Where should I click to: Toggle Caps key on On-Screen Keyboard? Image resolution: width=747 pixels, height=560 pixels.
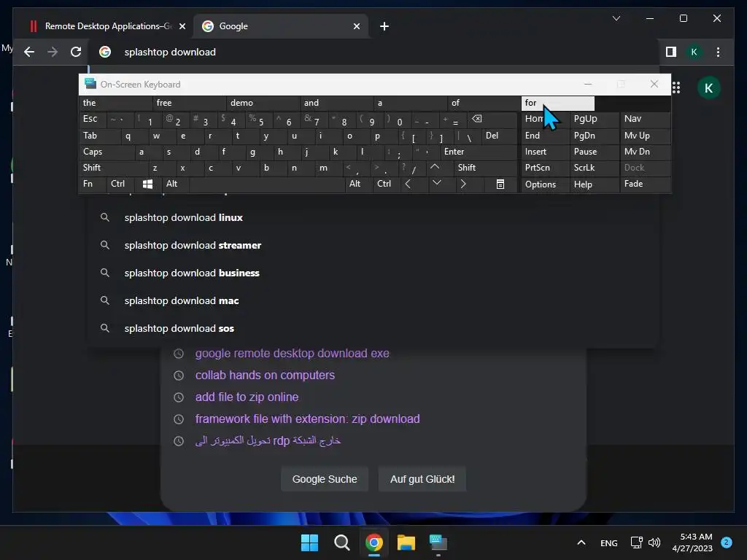tap(107, 152)
